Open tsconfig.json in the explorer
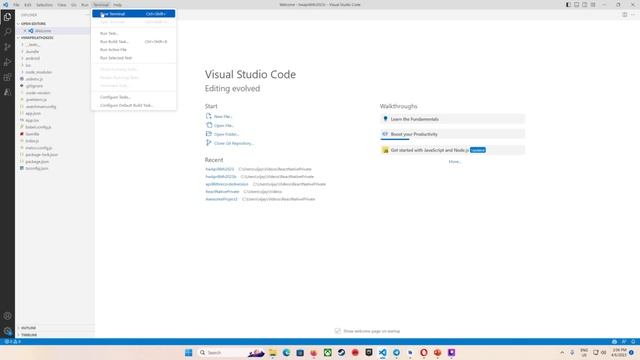 click(36, 168)
